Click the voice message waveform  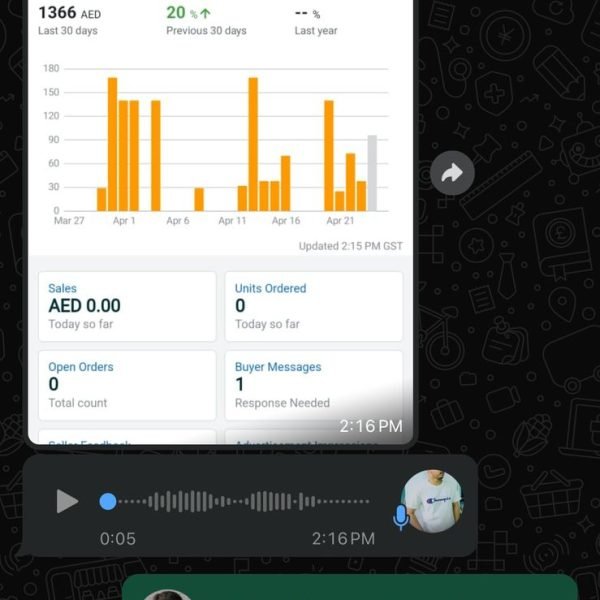pyautogui.click(x=243, y=501)
